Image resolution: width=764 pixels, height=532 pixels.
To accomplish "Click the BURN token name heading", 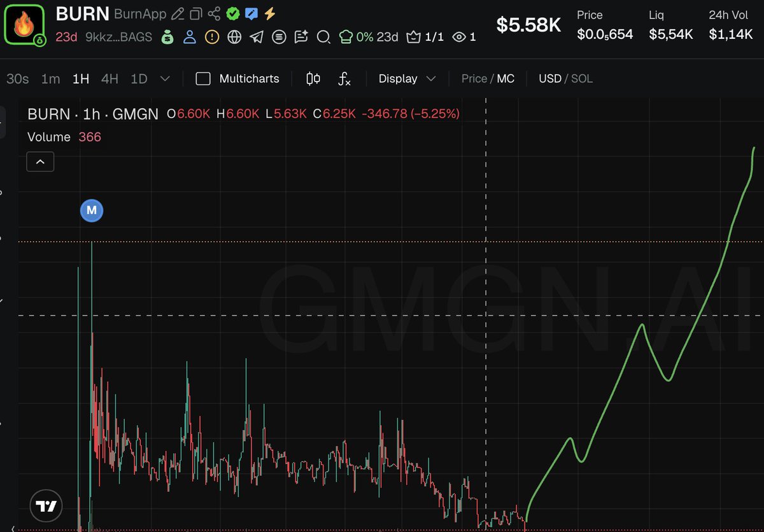I will click(83, 13).
